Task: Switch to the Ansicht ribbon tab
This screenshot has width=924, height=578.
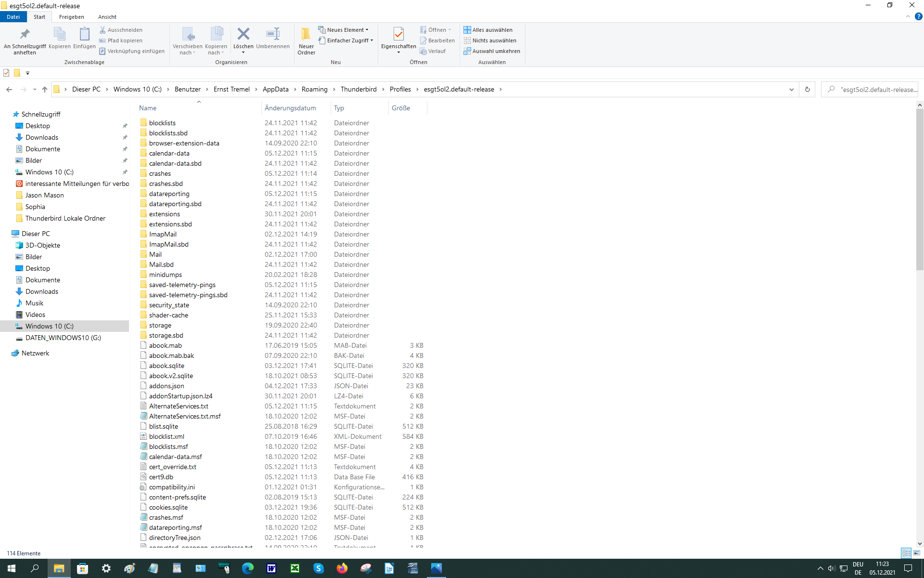Action: (107, 17)
